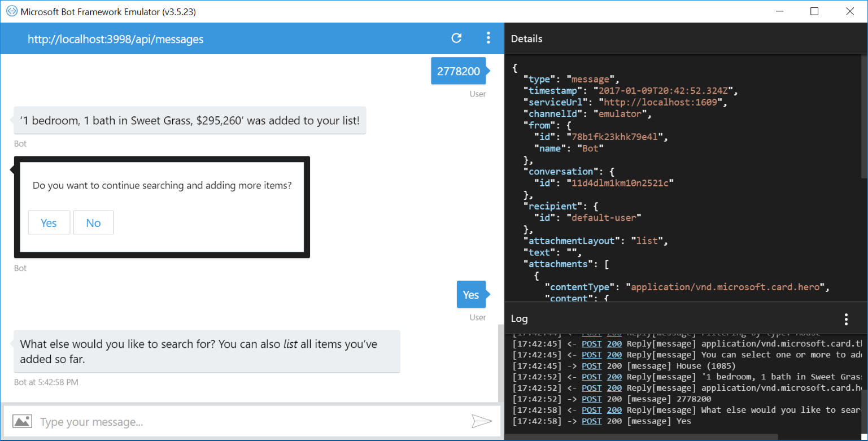Viewport: 868px width, 441px height.
Task: Select the 'continue searching' hero card
Action: point(162,207)
